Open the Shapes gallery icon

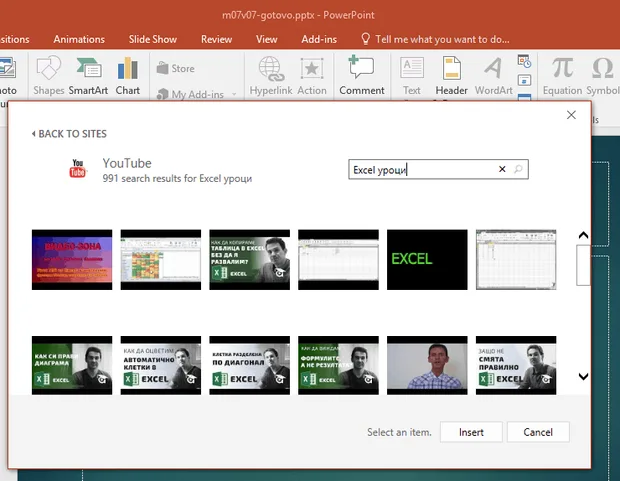coord(49,68)
